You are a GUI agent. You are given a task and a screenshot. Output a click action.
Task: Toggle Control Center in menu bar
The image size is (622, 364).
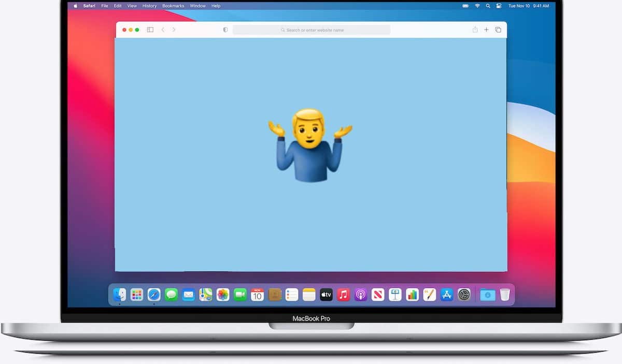tap(499, 6)
